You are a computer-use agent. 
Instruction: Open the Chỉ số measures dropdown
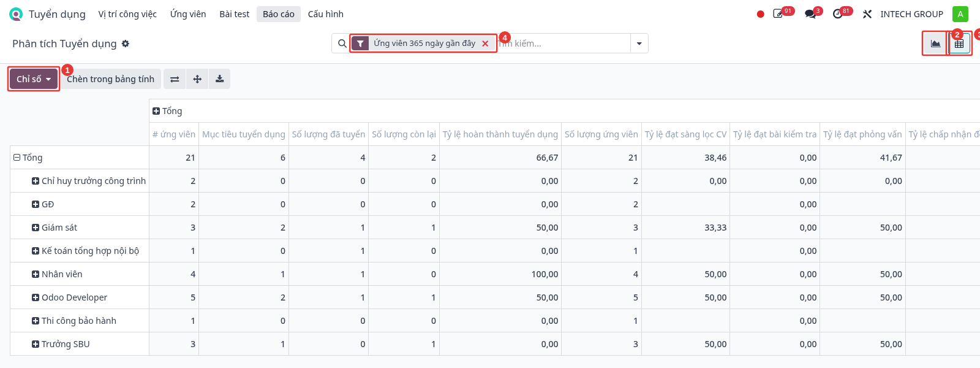tap(34, 79)
